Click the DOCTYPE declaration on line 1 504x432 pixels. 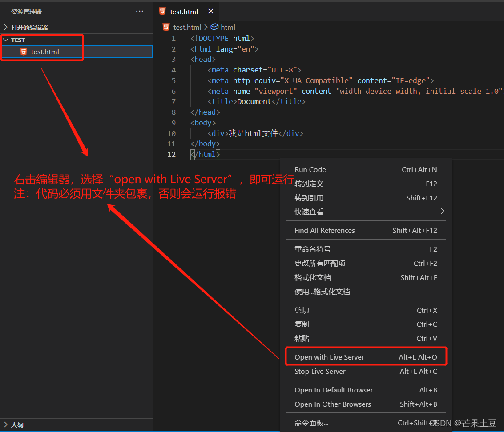(x=222, y=39)
